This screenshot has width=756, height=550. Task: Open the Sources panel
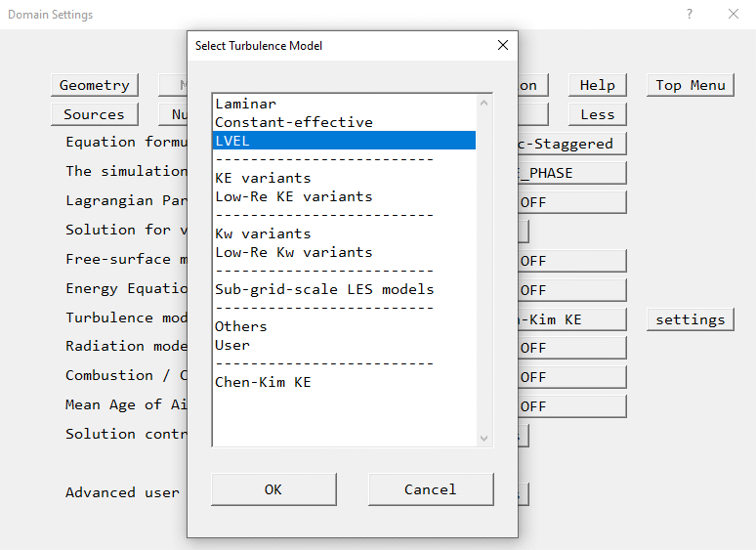[x=95, y=114]
